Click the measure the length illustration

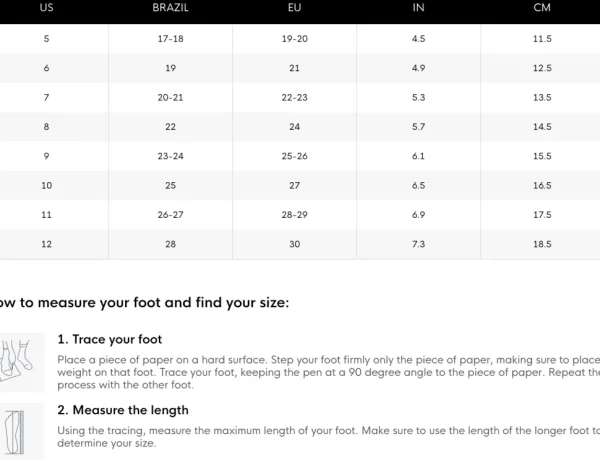click(x=22, y=432)
